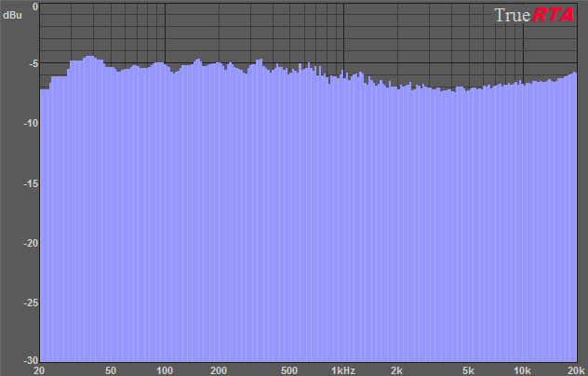Click the -10 level axis label
Screen dimensions: 588x376
(31, 123)
